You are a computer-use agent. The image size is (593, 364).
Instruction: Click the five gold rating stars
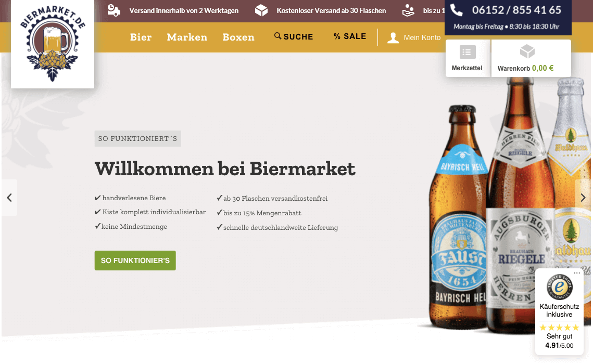[559, 328]
